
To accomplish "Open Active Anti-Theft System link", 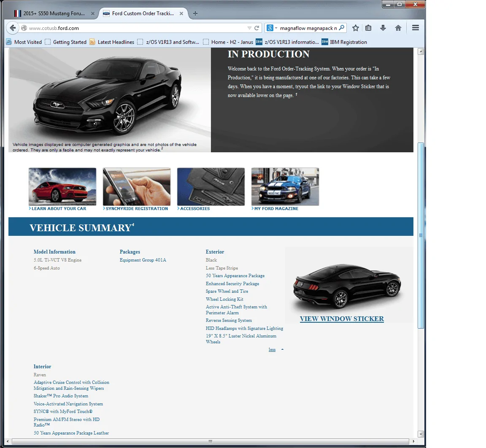I will pos(236,310).
